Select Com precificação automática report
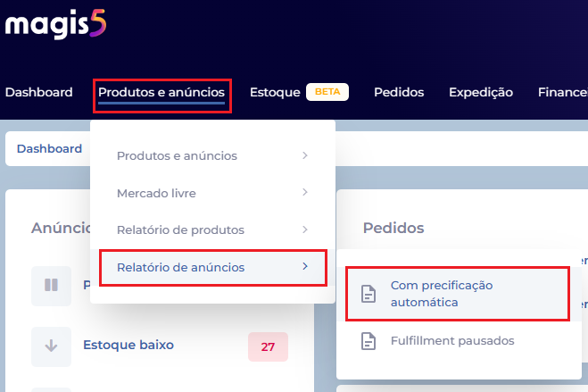Image resolution: width=588 pixels, height=392 pixels. coord(458,294)
